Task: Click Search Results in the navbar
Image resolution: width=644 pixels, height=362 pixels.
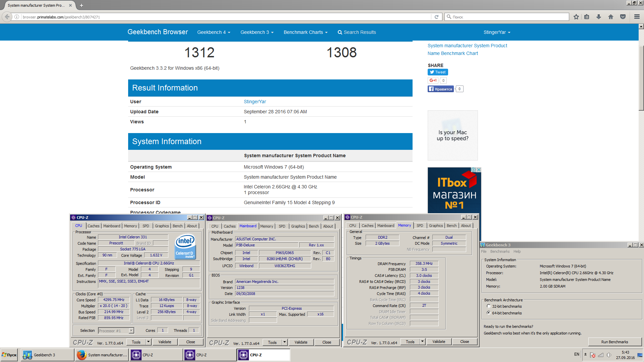Action: [x=357, y=32]
